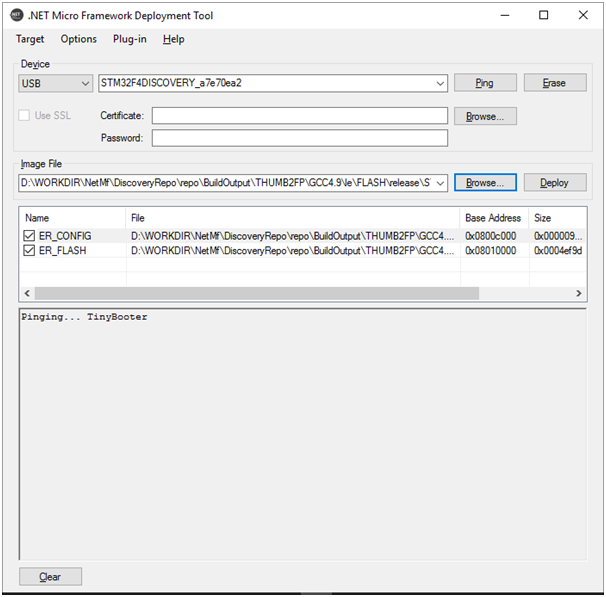Click the .NET Micro Framework app icon
The width and height of the screenshot is (606, 597).
[17, 15]
